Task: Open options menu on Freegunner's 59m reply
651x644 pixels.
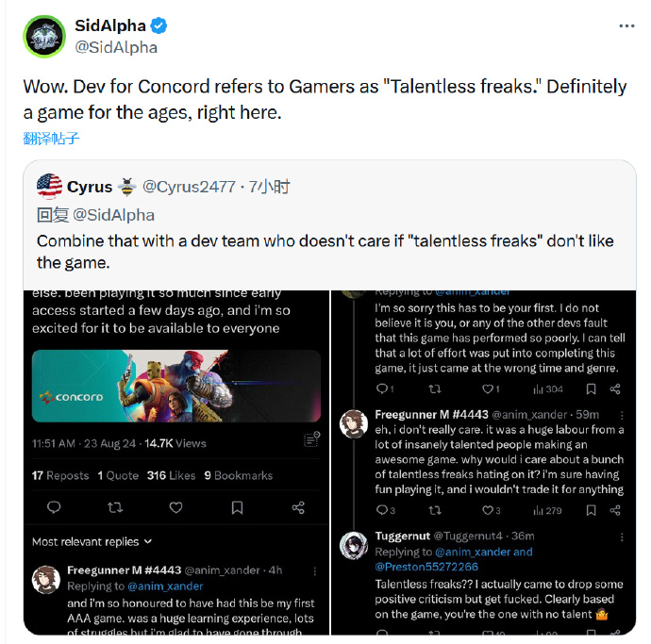Action: click(x=622, y=415)
